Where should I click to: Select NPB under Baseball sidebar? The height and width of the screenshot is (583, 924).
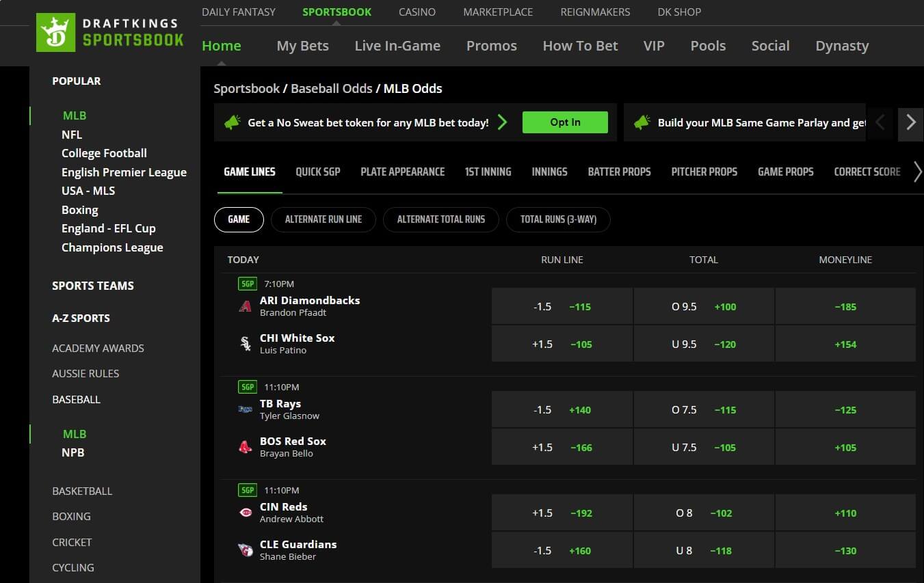click(73, 452)
